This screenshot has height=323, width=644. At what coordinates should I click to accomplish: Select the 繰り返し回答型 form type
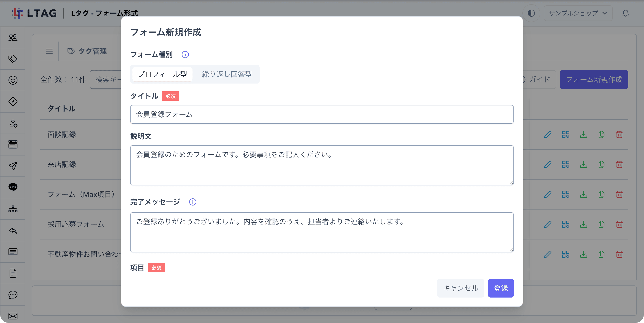point(227,74)
